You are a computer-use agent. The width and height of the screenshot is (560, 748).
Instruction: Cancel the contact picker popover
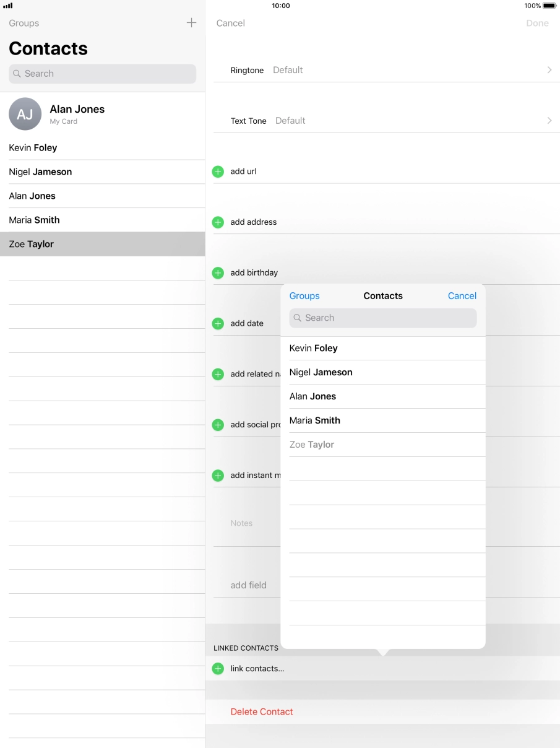(462, 296)
